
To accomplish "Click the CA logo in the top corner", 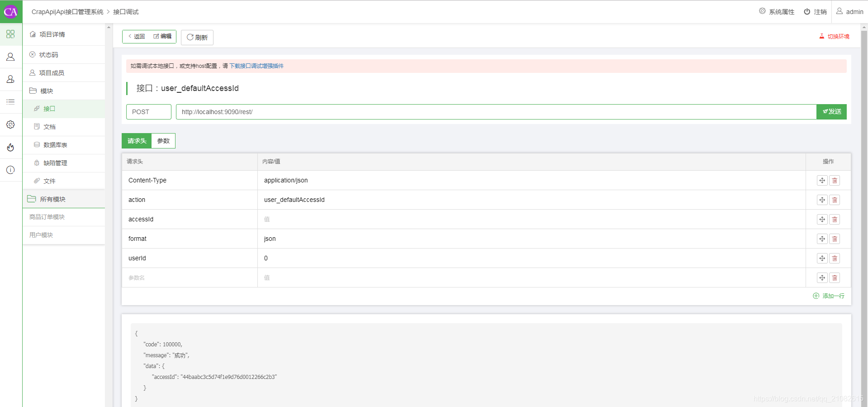I will (11, 12).
